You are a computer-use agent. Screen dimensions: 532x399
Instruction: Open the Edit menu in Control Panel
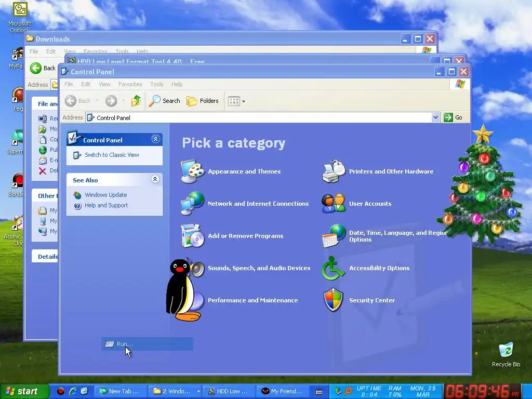click(86, 84)
